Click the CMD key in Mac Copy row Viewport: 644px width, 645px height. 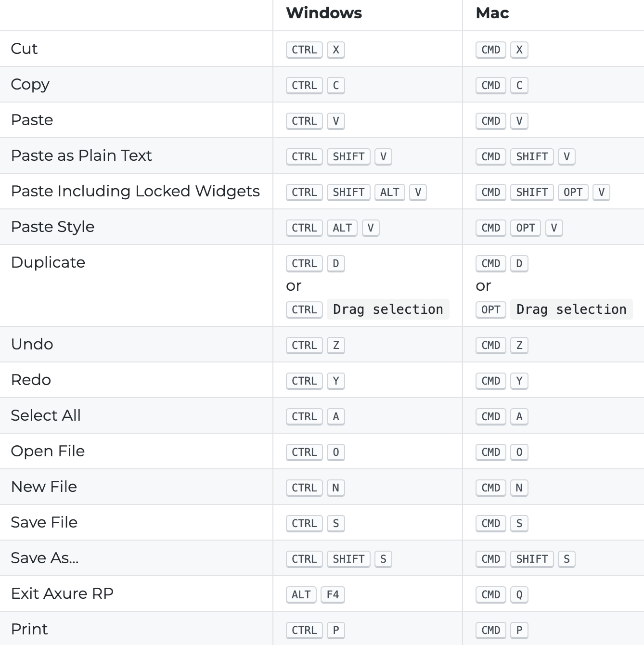click(491, 85)
